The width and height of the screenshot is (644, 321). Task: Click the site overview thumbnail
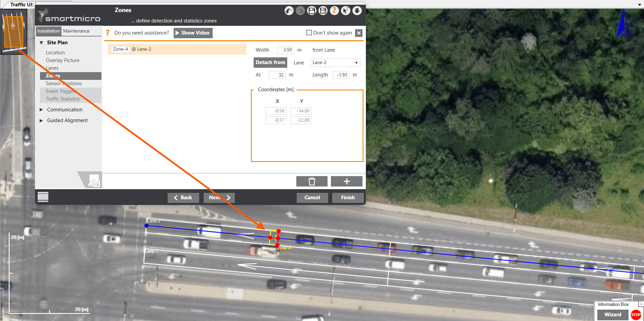click(x=14, y=32)
